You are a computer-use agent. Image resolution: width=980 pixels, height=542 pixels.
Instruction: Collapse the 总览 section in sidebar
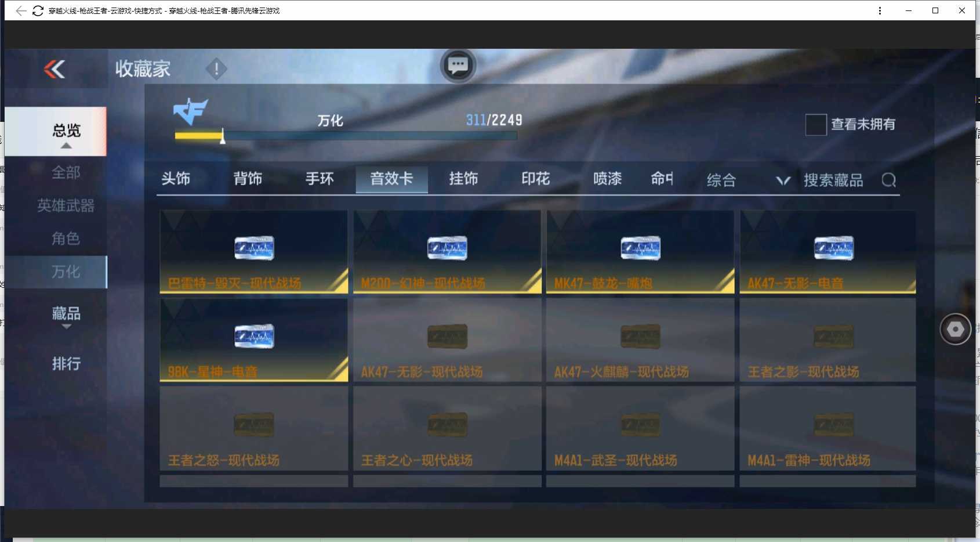(x=56, y=132)
